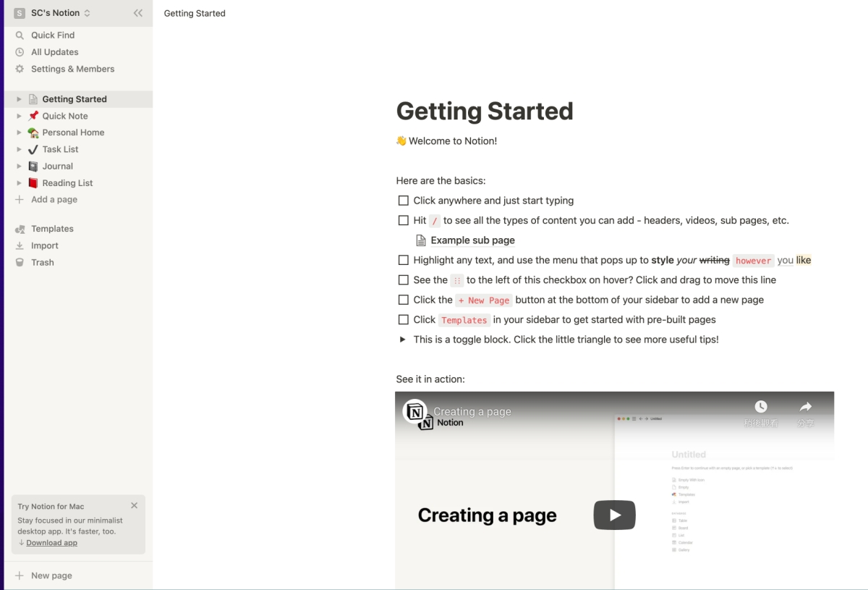Click the 'Try Notion for Mac' heading
Screen dimensions: 868x590
click(51, 507)
